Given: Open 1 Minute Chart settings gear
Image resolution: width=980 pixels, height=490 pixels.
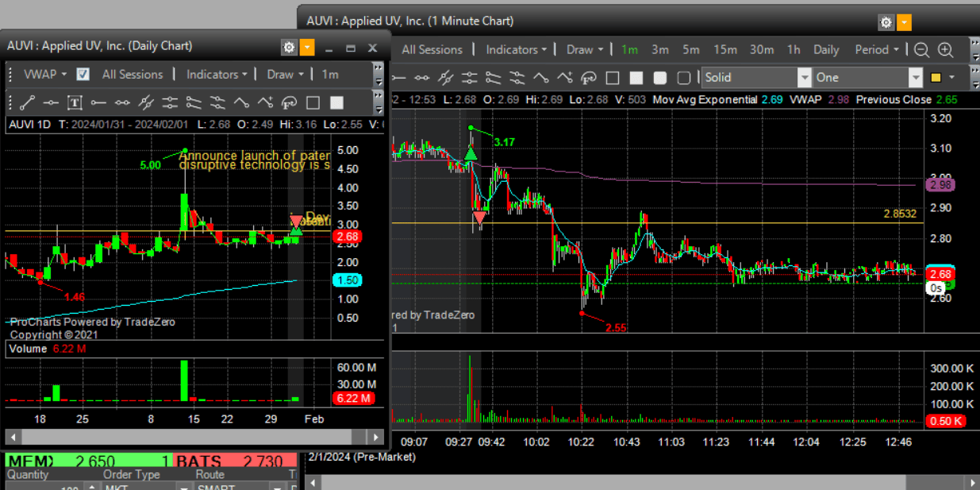Looking at the screenshot, I should pyautogui.click(x=886, y=22).
